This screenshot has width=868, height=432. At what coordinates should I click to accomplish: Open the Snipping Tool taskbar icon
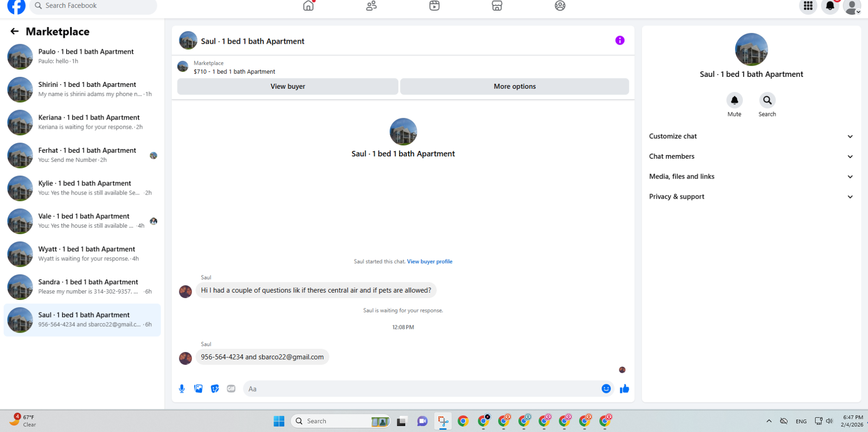pos(443,421)
